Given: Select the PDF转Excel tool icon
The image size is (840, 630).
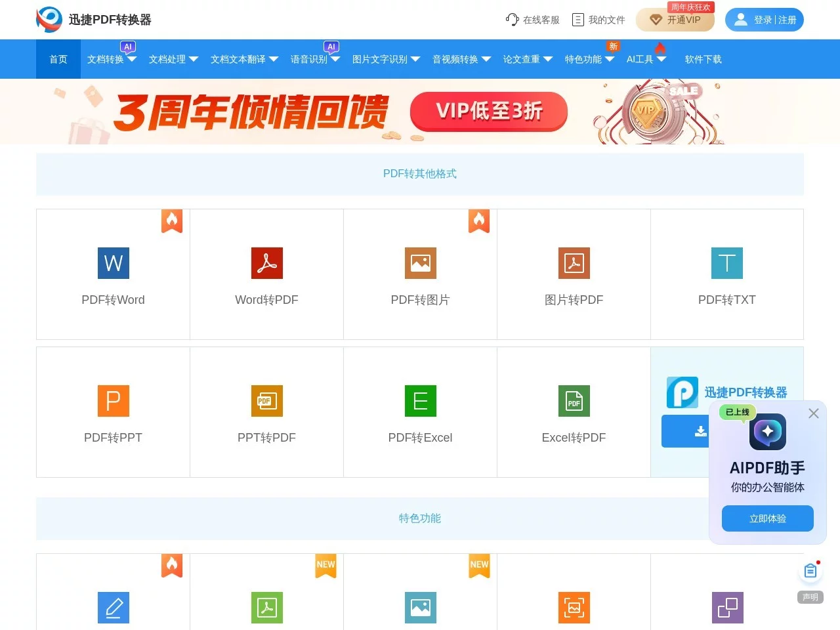Looking at the screenshot, I should 420,401.
